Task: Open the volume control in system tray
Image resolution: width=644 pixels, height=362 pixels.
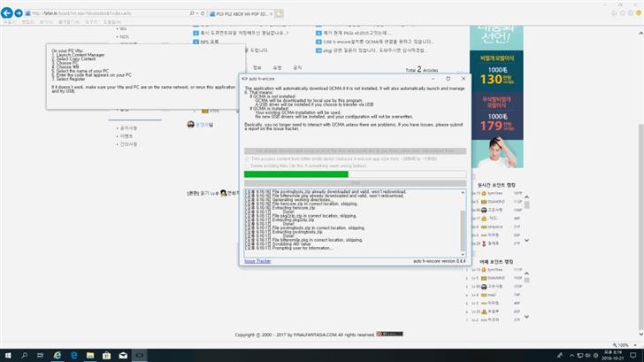Action: point(587,356)
